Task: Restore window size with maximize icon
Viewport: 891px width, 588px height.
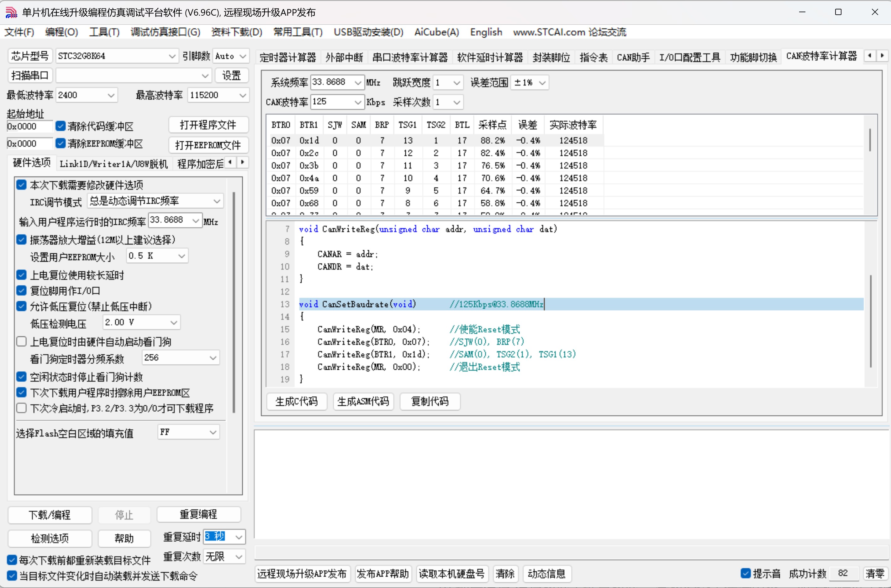Action: [838, 12]
